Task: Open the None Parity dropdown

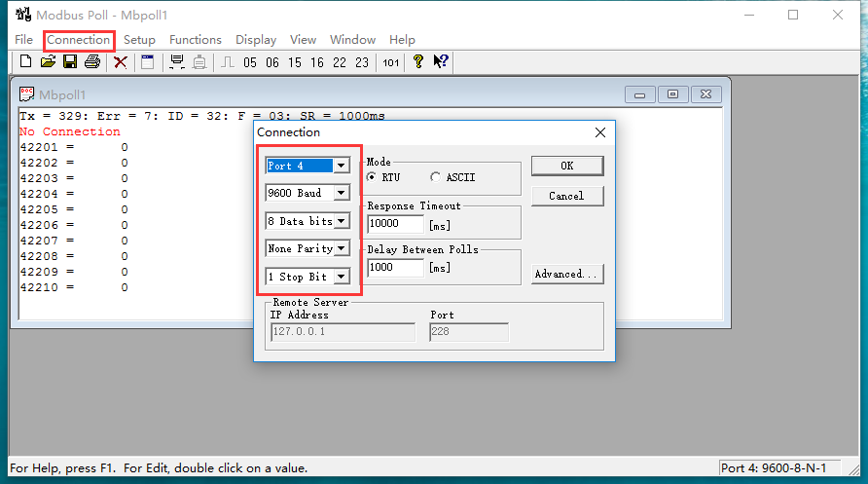Action: click(342, 248)
